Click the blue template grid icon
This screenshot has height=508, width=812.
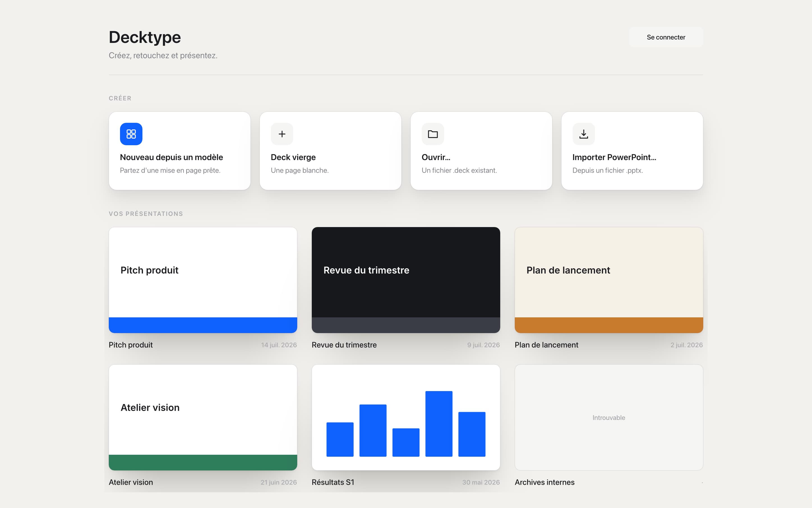pyautogui.click(x=131, y=134)
